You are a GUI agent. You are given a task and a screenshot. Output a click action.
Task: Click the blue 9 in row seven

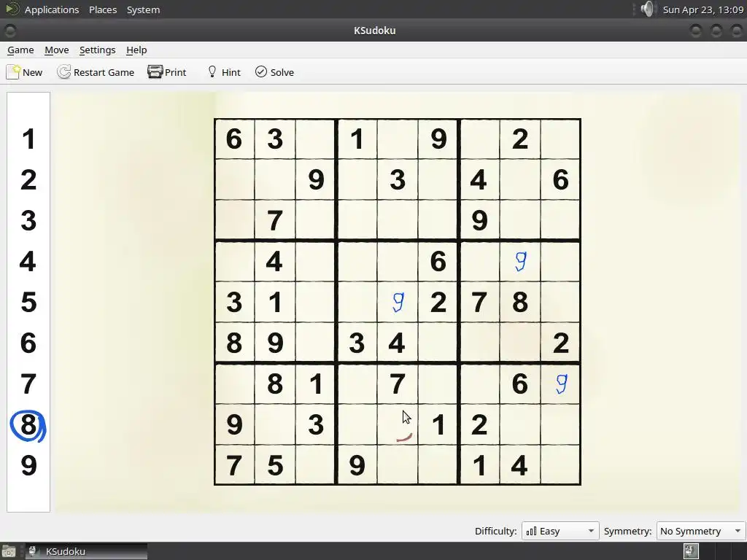coord(561,384)
